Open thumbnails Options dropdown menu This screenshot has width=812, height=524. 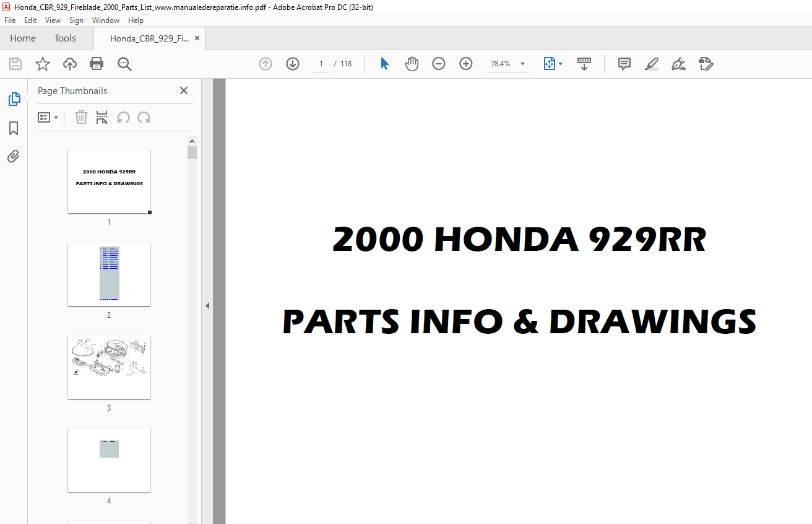[48, 117]
